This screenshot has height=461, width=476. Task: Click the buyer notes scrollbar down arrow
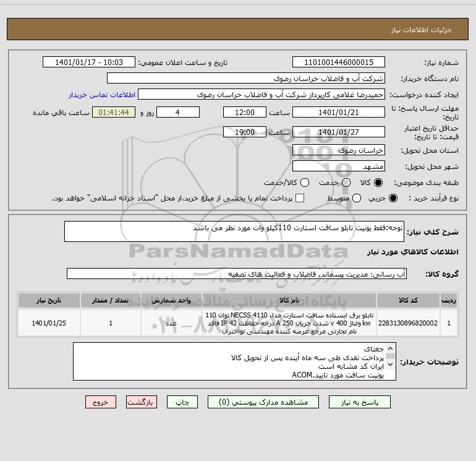click(x=391, y=364)
